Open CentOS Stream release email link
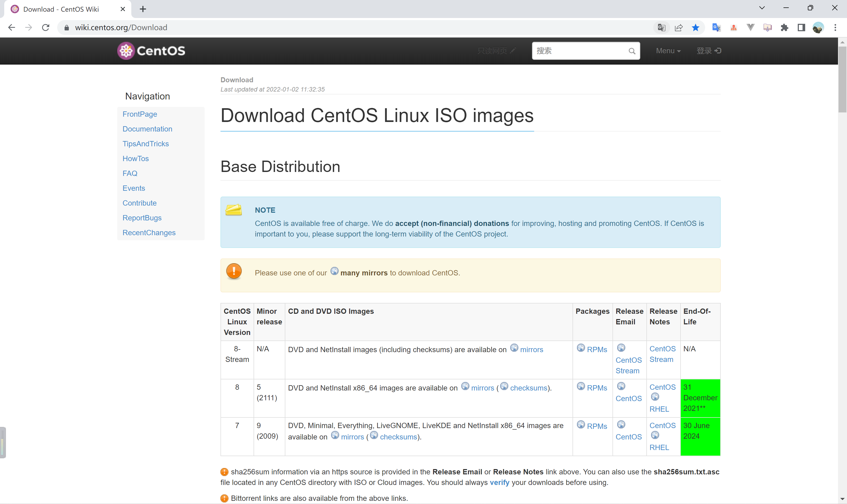 629,365
